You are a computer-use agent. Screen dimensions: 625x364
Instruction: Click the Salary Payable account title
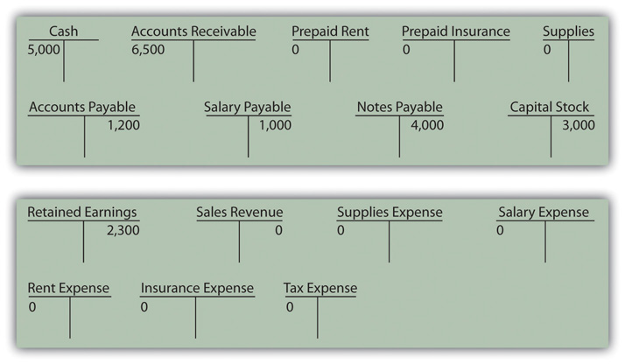(247, 107)
